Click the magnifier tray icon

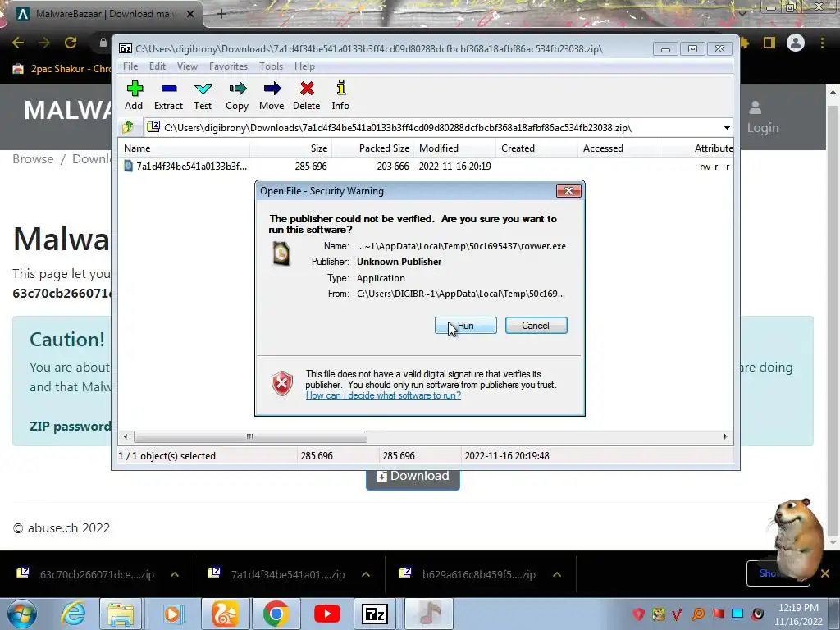pos(698,614)
